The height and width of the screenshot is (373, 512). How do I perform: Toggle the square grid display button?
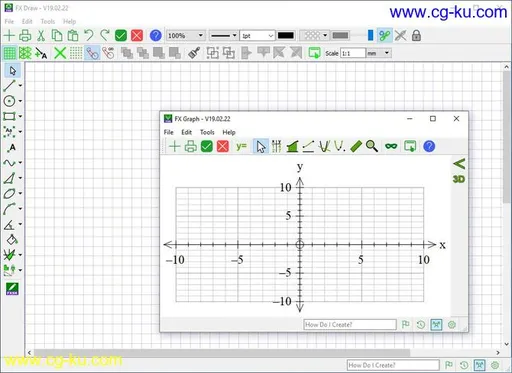9,53
